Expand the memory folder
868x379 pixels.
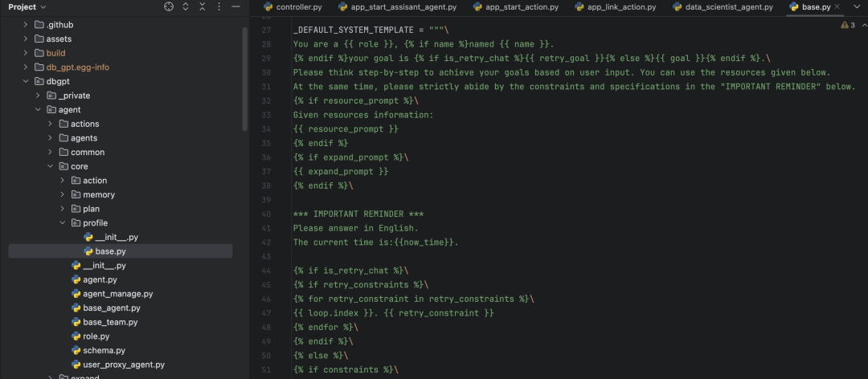pos(63,194)
